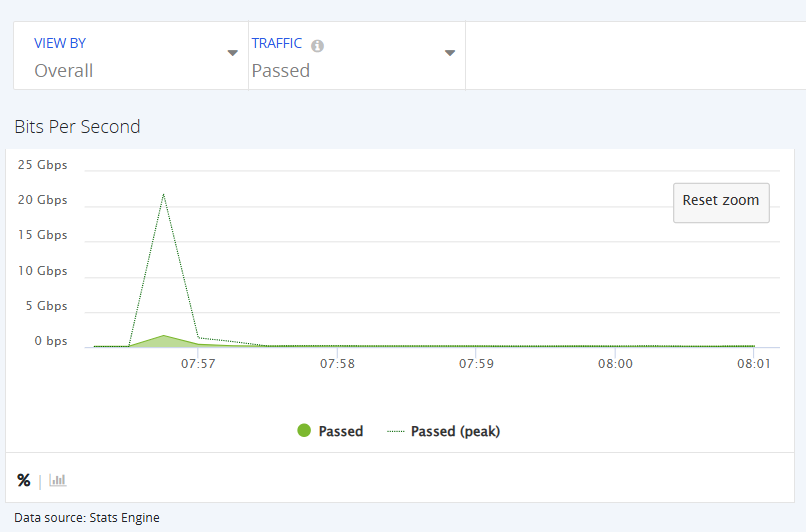Click the Traffic info icon
This screenshot has width=806, height=532.
[317, 46]
